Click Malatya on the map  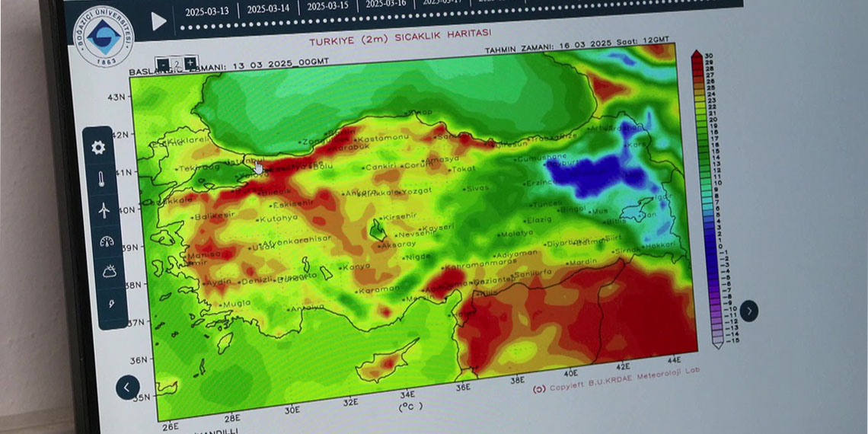pyautogui.click(x=515, y=234)
